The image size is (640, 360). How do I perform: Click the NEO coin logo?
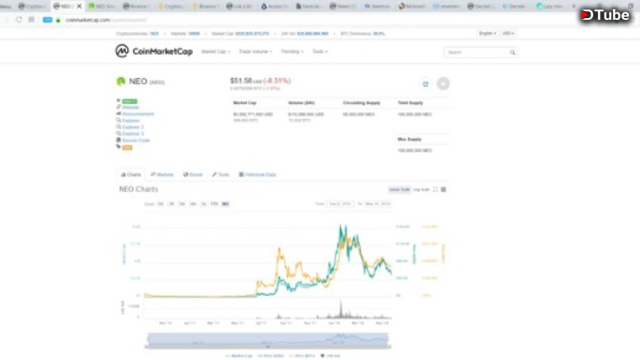pyautogui.click(x=121, y=81)
